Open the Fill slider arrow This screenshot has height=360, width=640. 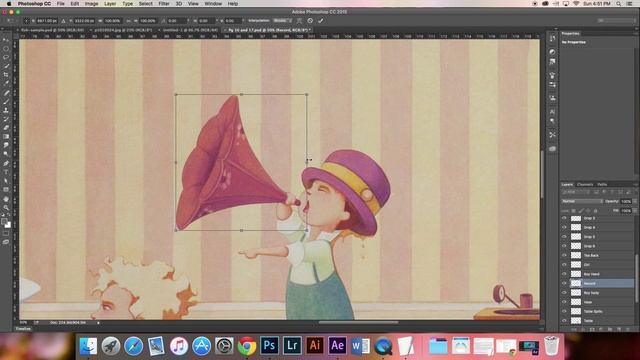click(634, 211)
